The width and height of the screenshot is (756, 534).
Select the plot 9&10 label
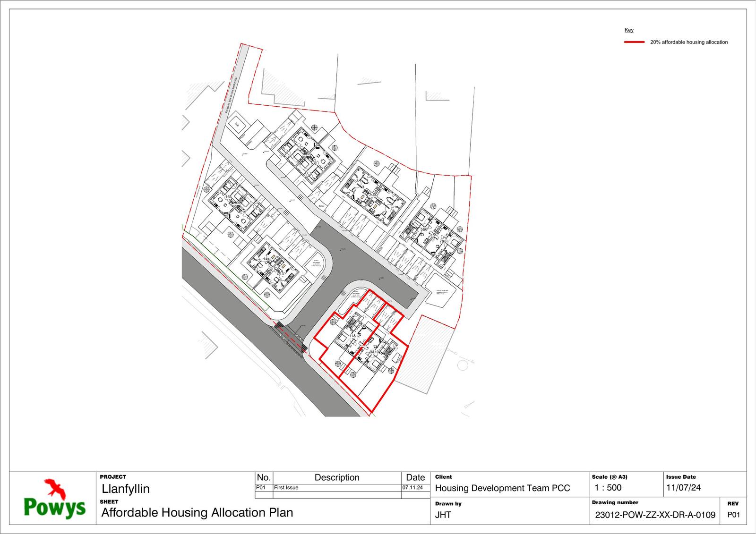[375, 352]
